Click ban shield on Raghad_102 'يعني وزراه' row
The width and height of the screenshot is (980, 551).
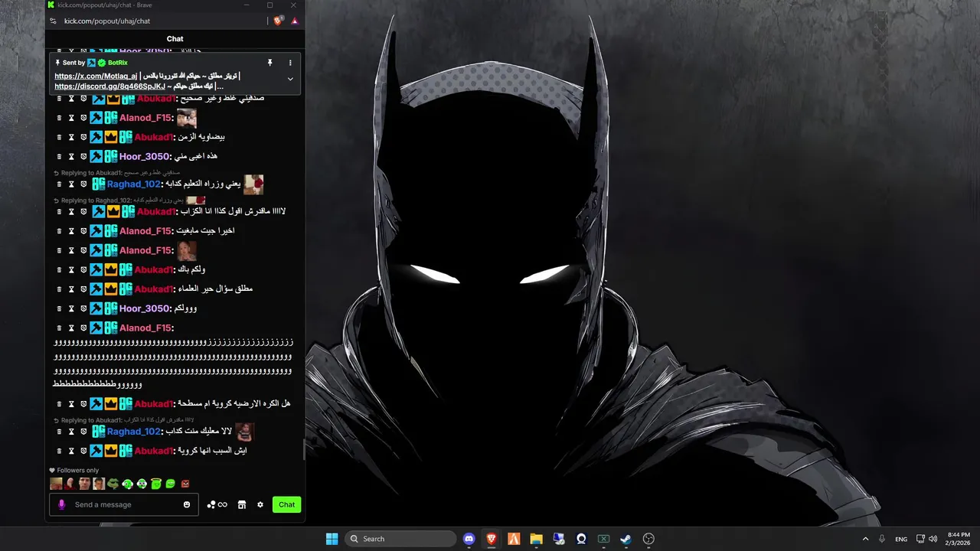[83, 184]
